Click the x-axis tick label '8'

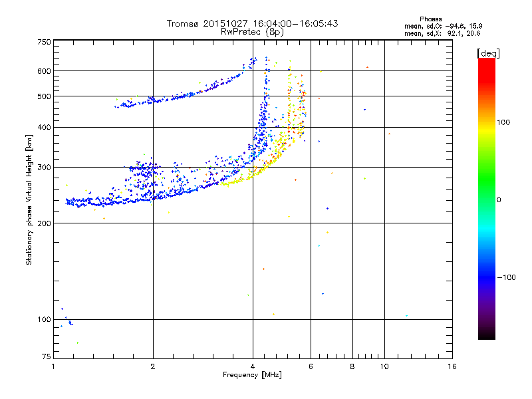click(352, 366)
